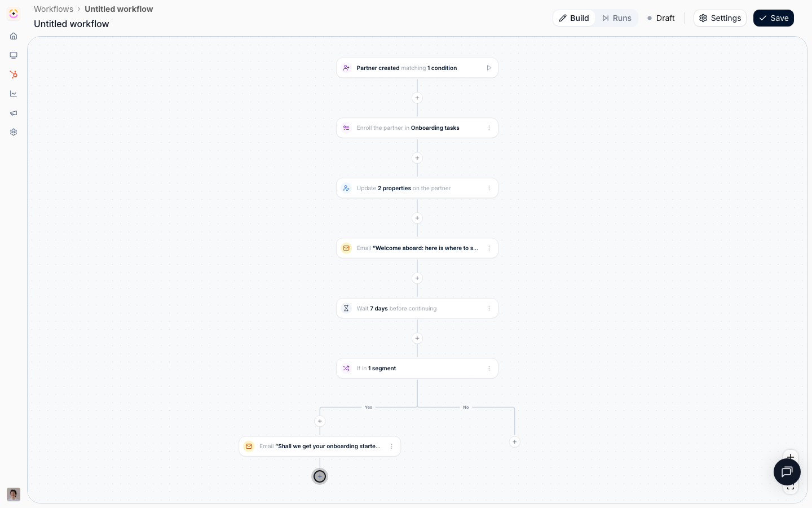Viewport: 812px width, 508px height.
Task: Add step below Update 2 properties
Action: coord(417,218)
